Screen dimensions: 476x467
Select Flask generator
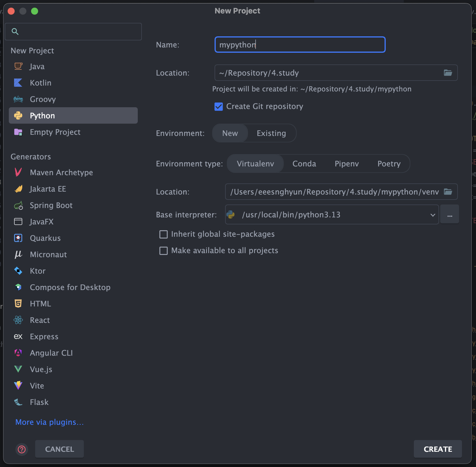pyautogui.click(x=73, y=402)
